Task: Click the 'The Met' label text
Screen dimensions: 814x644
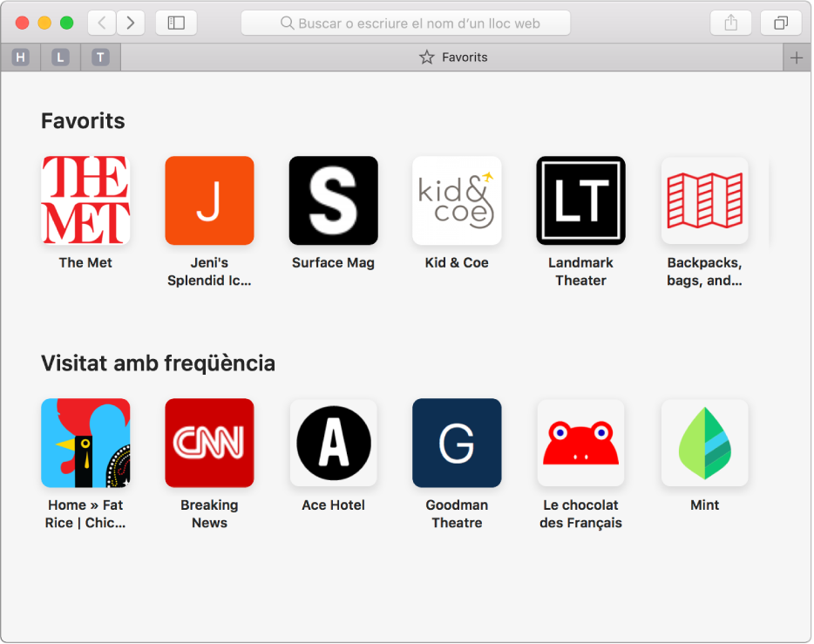Action: [x=85, y=262]
